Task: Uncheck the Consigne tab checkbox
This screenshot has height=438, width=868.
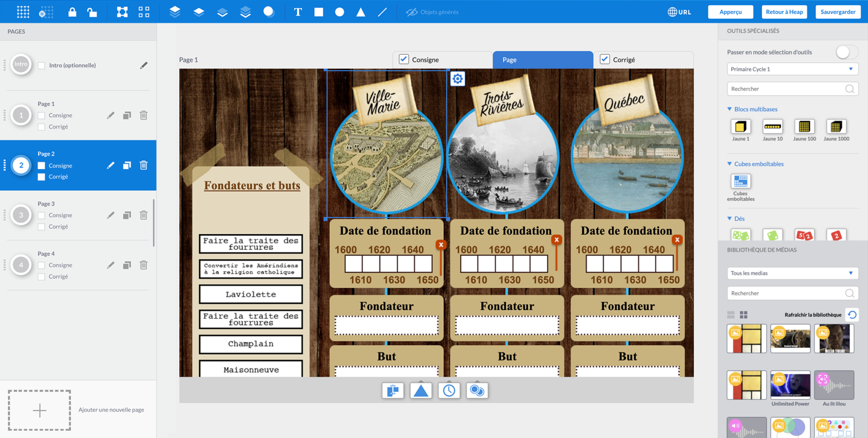Action: 404,59
